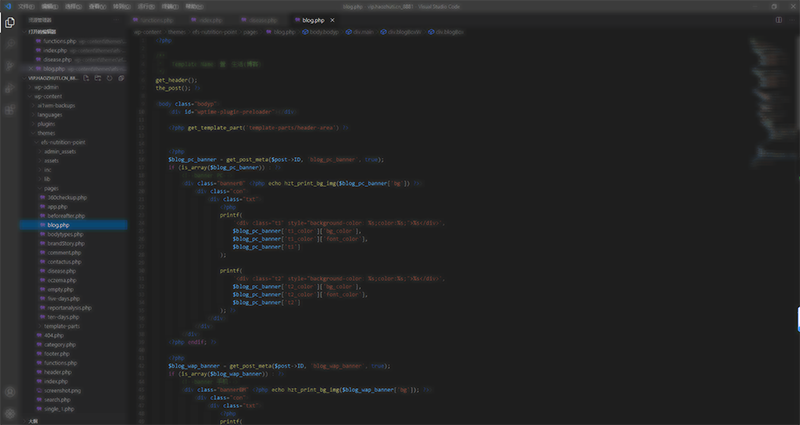
Task: Open the 编辑 (Edit) menu
Action: [49, 7]
